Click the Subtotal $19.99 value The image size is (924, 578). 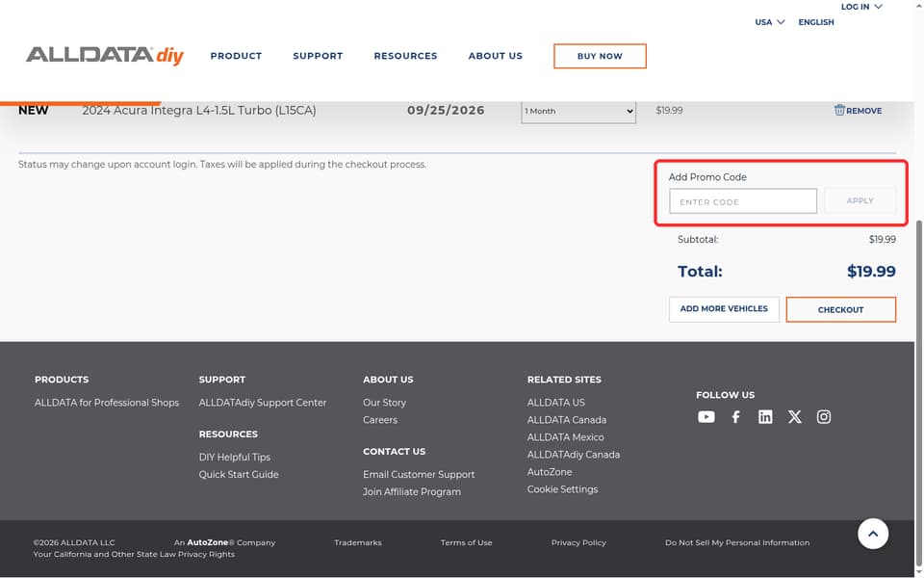click(x=883, y=240)
